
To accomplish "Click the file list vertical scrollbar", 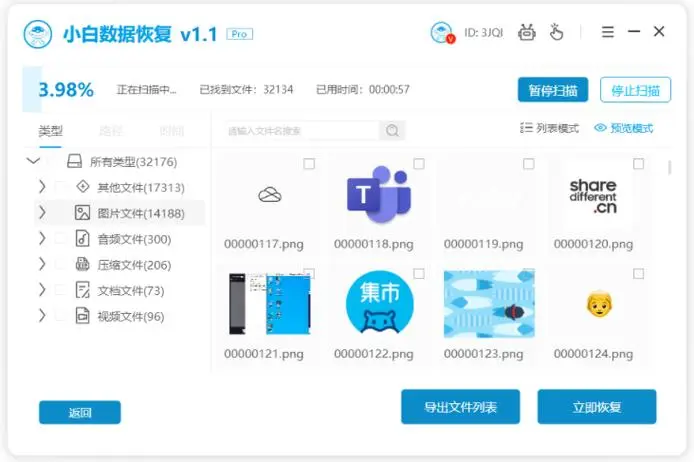I will click(670, 167).
